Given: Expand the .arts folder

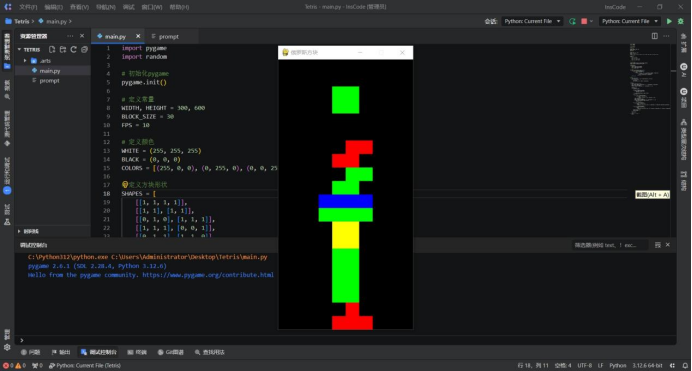Looking at the screenshot, I should point(25,60).
